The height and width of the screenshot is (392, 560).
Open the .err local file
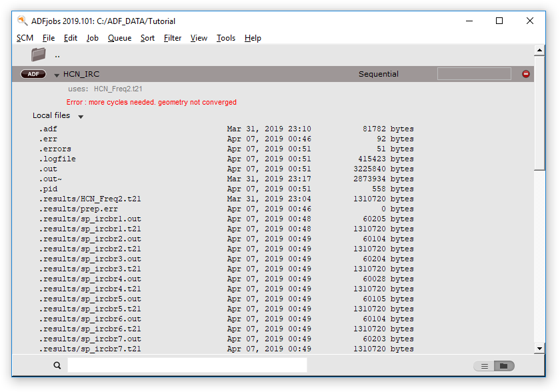(48, 139)
